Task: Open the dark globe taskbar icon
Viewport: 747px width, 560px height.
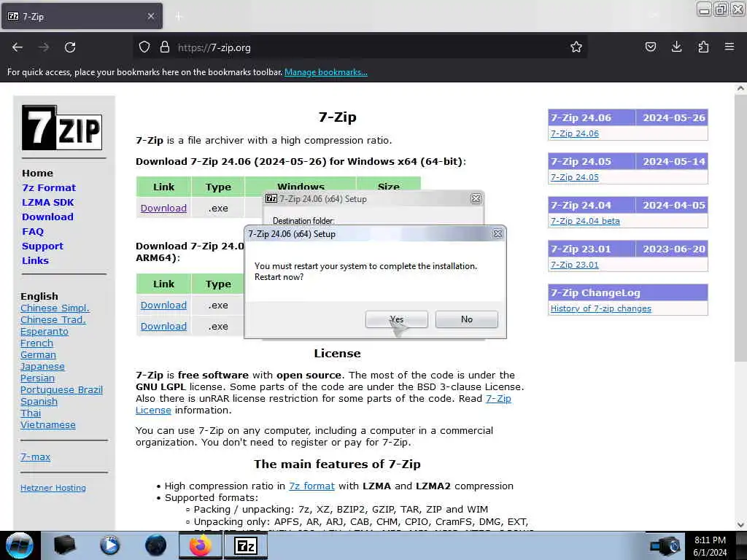Action: [156, 545]
